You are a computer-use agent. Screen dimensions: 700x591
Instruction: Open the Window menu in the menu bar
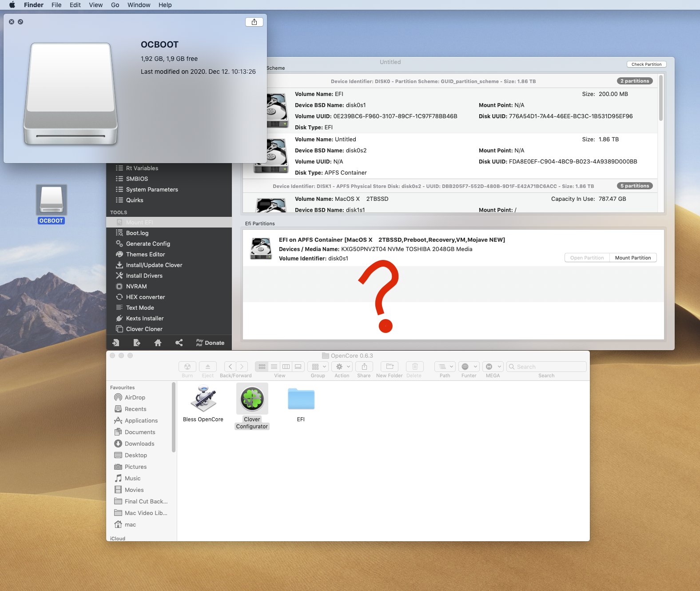tap(139, 5)
